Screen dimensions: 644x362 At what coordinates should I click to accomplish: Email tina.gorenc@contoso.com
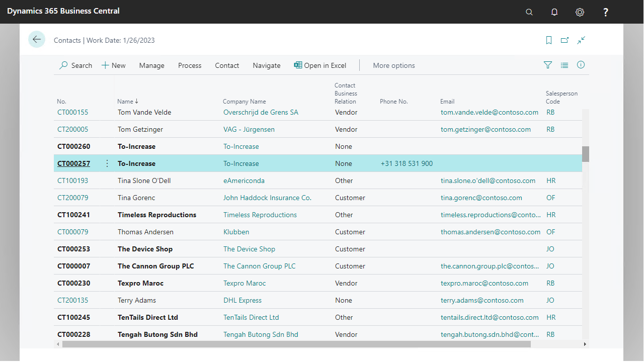pos(481,198)
